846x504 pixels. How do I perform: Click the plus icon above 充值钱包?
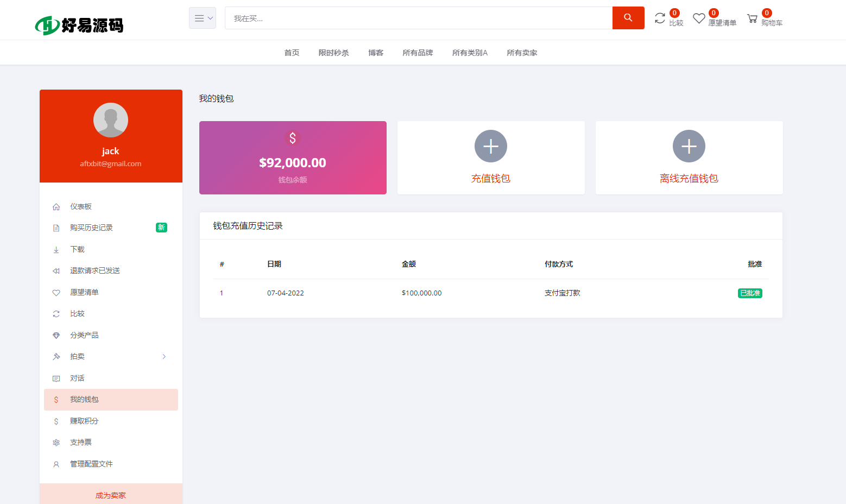(491, 146)
